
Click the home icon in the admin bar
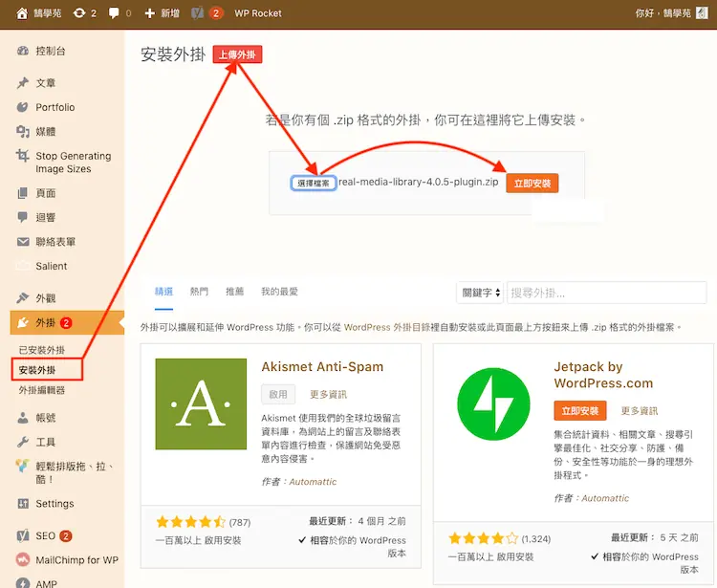(22, 13)
